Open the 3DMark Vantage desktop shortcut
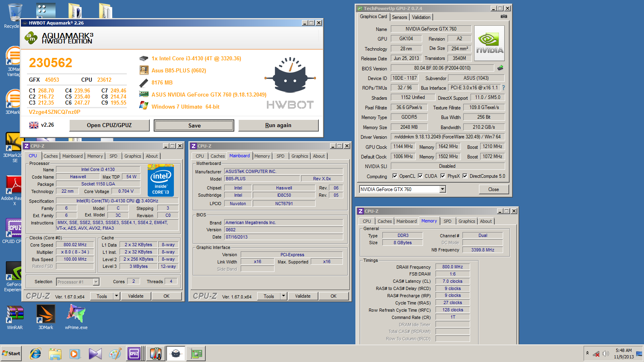The width and height of the screenshot is (644, 362). 13,62
